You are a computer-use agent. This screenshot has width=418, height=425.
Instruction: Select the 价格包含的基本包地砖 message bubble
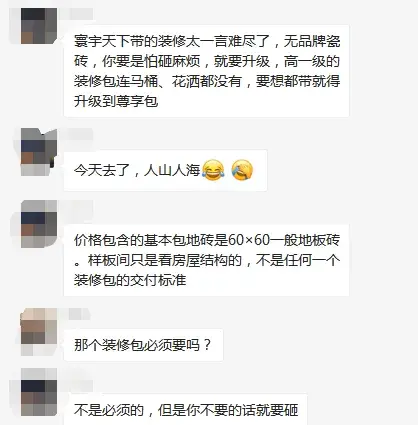click(206, 260)
